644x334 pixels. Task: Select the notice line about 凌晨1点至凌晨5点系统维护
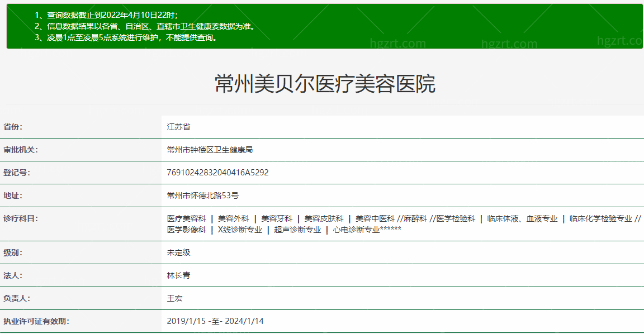point(126,37)
